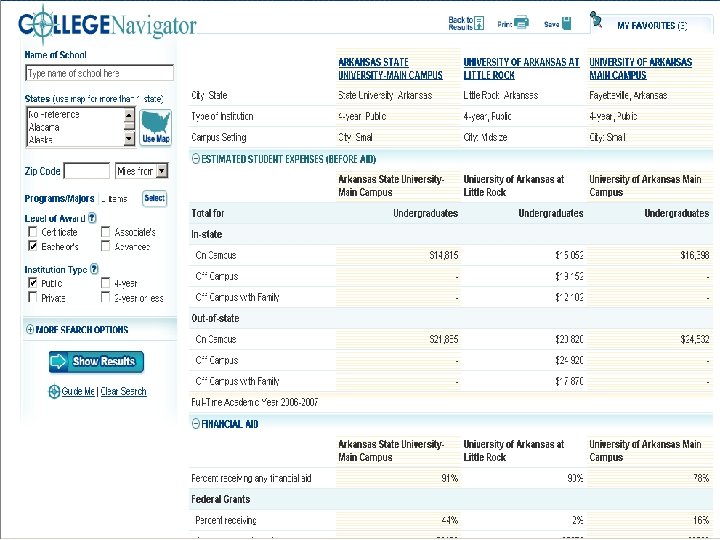Click the Zip Code input field

[x=87, y=171]
